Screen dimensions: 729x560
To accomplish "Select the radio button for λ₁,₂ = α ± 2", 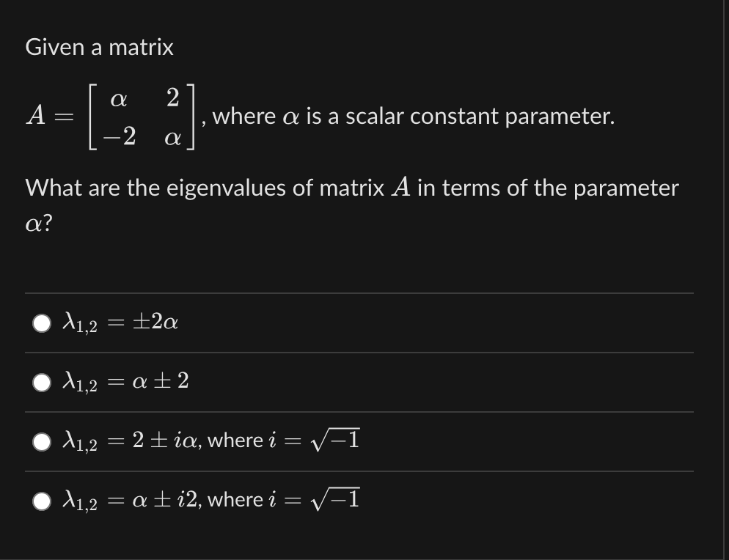I will pos(42,381).
